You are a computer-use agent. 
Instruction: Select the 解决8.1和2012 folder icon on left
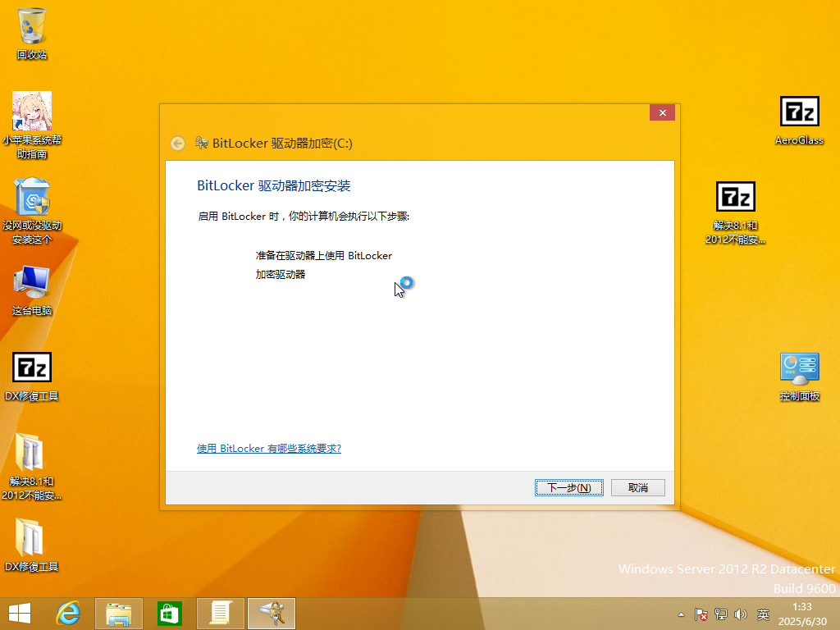pyautogui.click(x=32, y=467)
